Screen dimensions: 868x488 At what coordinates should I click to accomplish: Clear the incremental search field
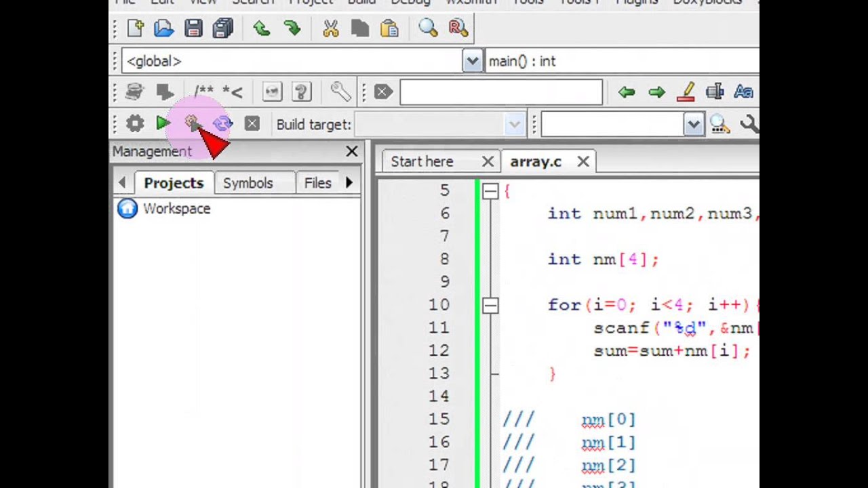[383, 91]
